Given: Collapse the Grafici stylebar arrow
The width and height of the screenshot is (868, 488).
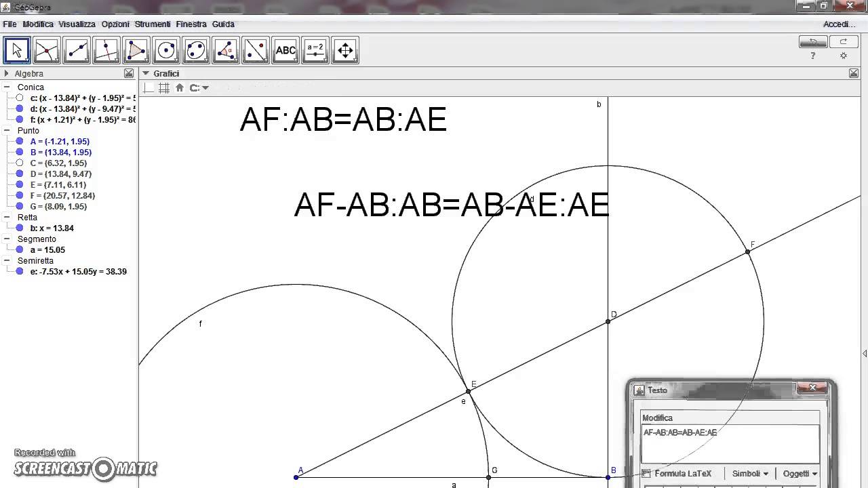Looking at the screenshot, I should click(145, 73).
